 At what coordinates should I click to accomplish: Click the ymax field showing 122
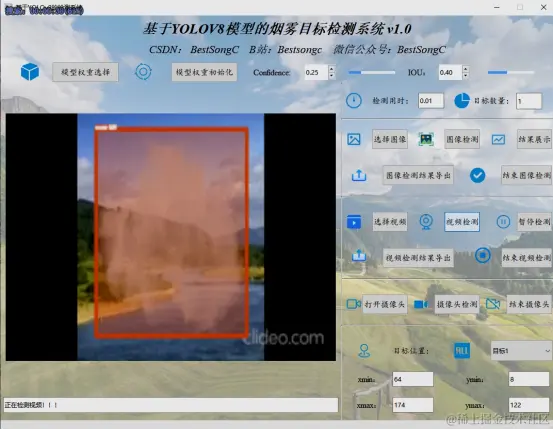(x=529, y=405)
